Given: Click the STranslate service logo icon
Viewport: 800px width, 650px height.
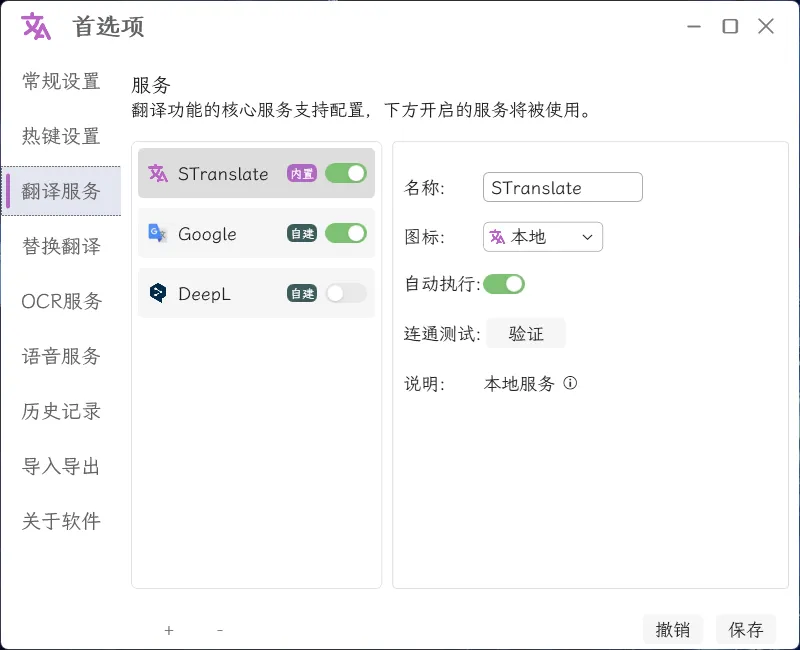Looking at the screenshot, I should coord(160,173).
